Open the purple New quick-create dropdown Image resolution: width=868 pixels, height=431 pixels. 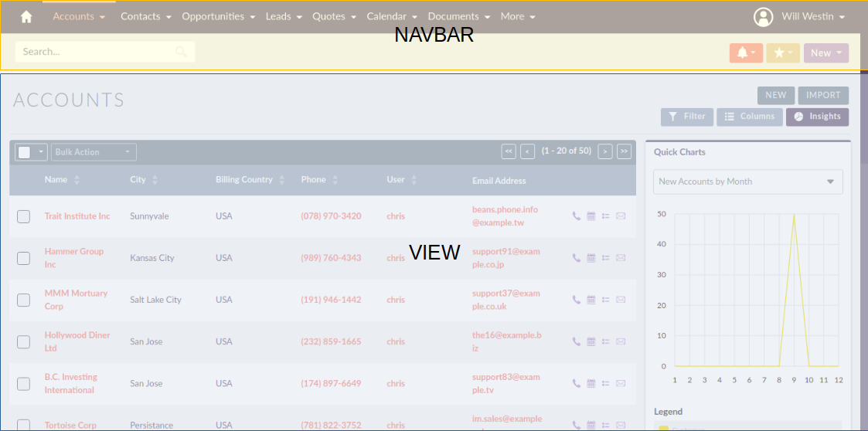(826, 53)
